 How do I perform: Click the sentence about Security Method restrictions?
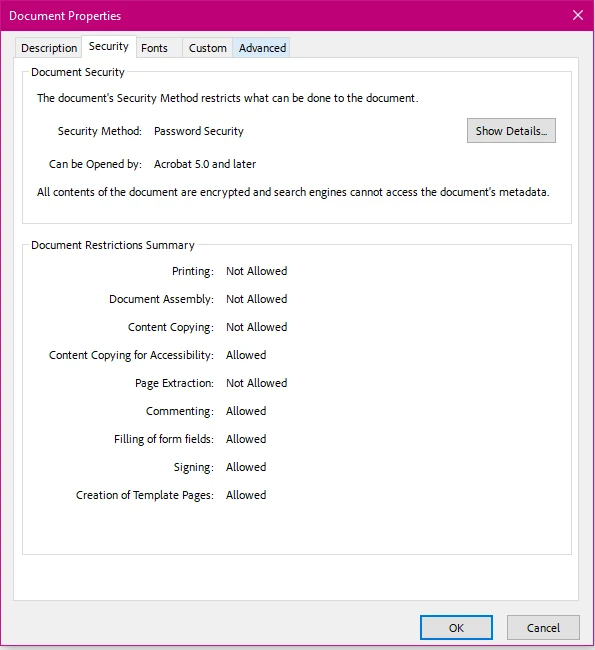(228, 98)
